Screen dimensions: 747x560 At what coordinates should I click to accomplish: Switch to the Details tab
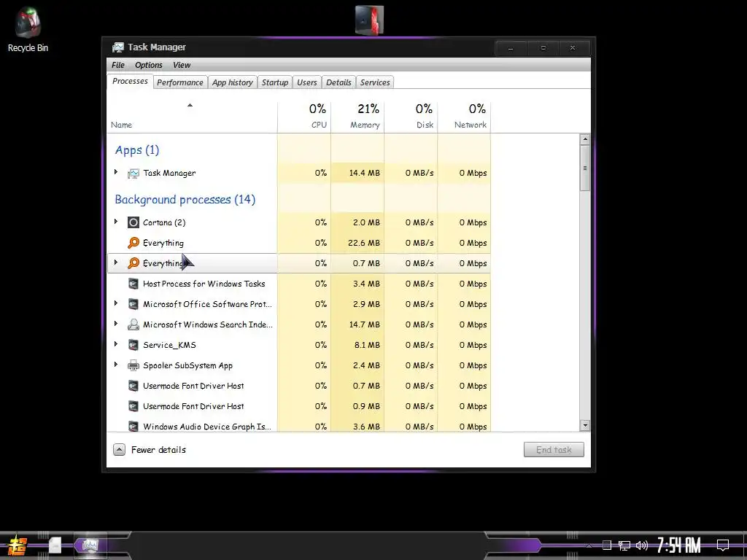[338, 82]
